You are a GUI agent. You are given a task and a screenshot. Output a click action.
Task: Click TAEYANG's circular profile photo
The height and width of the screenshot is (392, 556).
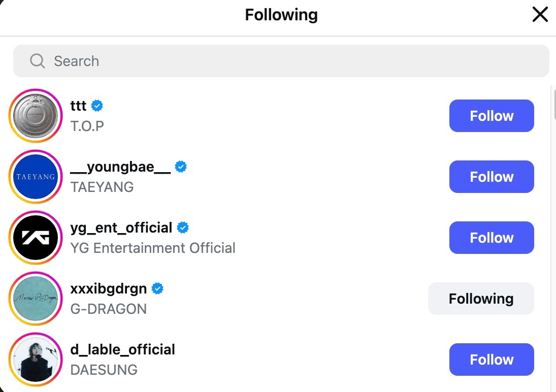click(x=36, y=176)
